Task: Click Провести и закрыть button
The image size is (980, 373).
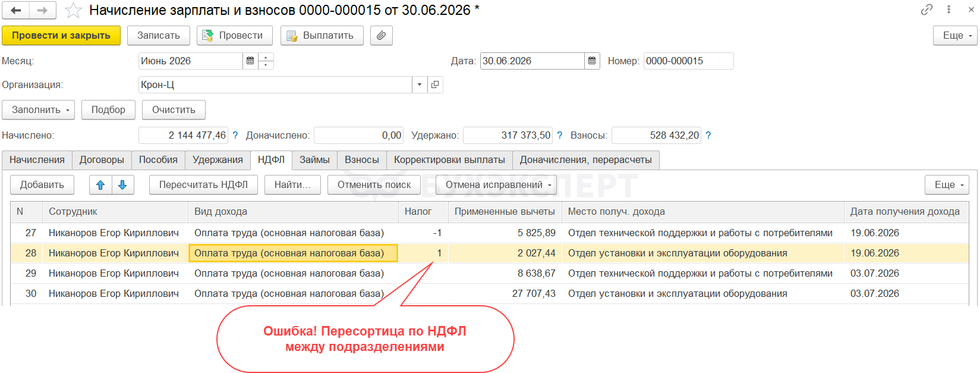Action: [61, 36]
